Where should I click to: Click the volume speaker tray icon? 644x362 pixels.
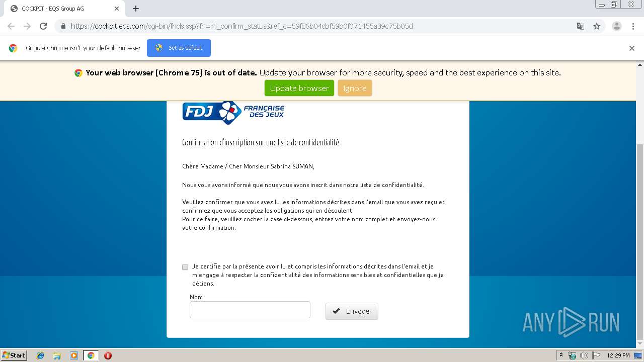click(x=584, y=355)
